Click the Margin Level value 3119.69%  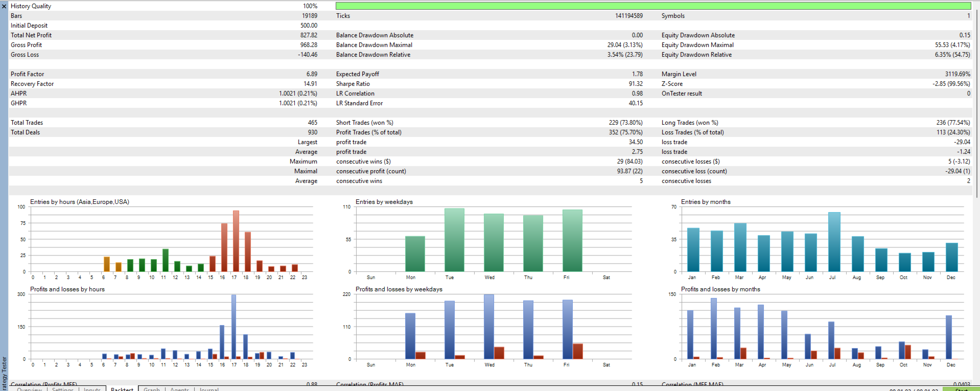(x=958, y=74)
